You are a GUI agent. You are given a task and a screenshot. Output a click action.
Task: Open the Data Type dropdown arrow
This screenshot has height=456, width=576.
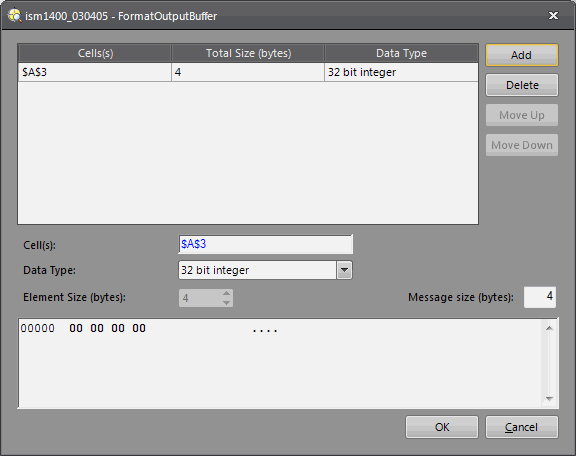[344, 270]
